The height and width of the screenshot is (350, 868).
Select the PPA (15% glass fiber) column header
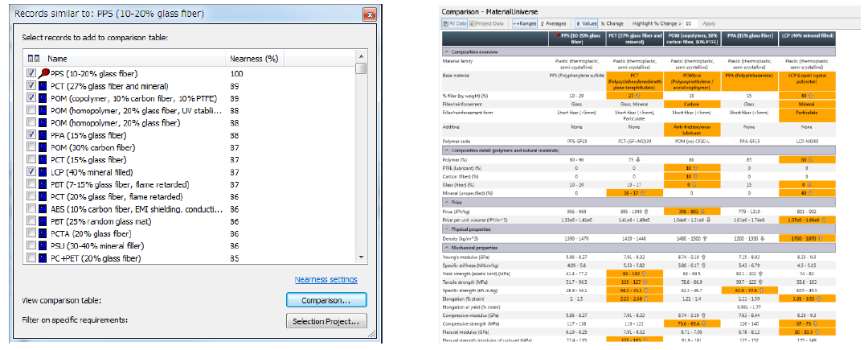click(x=751, y=39)
